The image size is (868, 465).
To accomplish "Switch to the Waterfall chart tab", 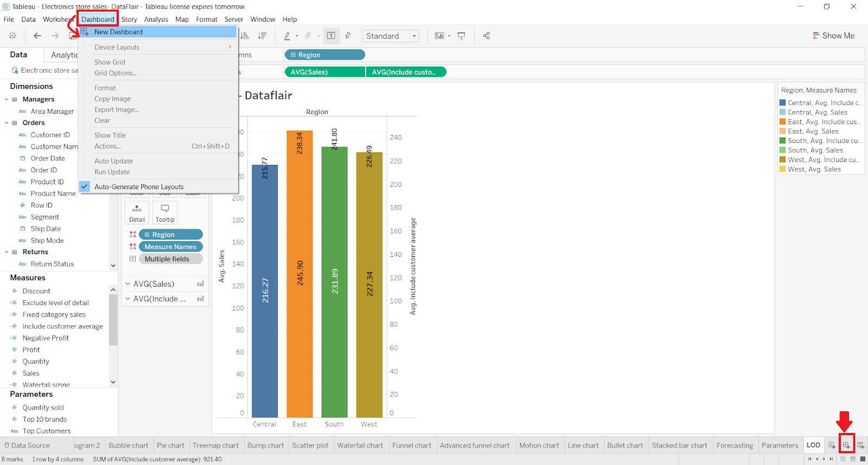I will pos(360,445).
